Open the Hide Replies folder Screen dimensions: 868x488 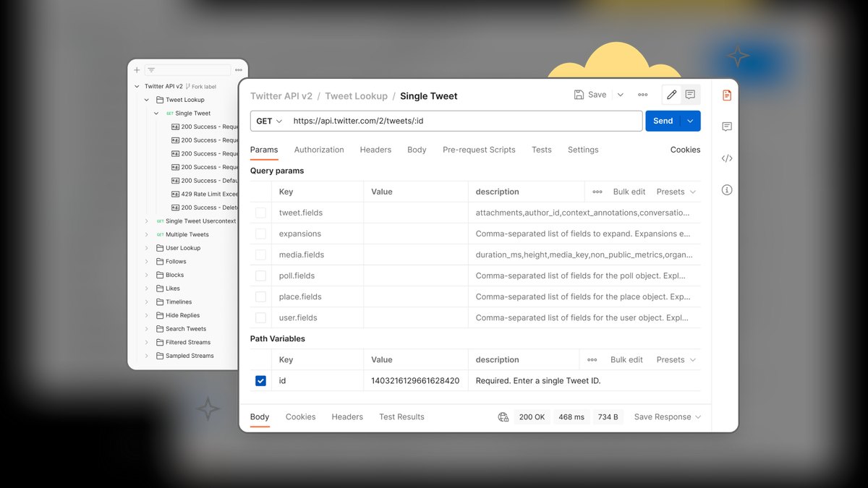182,315
